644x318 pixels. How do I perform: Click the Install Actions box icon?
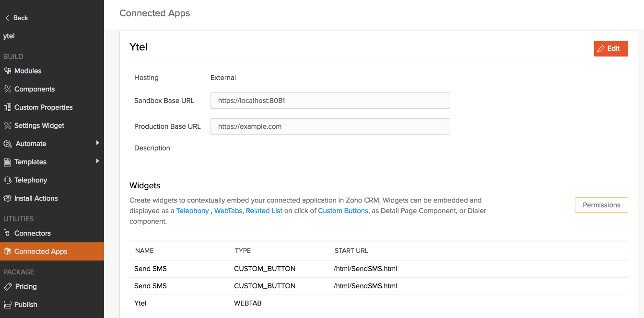7,198
